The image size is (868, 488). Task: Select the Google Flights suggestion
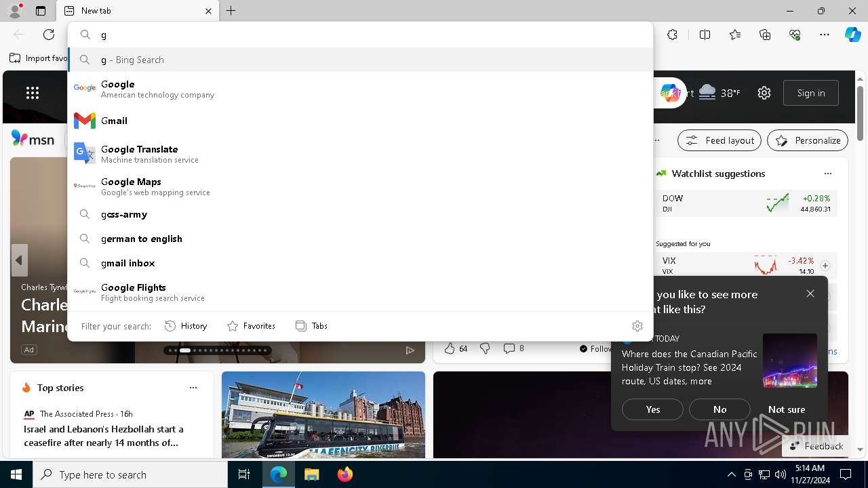pyautogui.click(x=360, y=292)
